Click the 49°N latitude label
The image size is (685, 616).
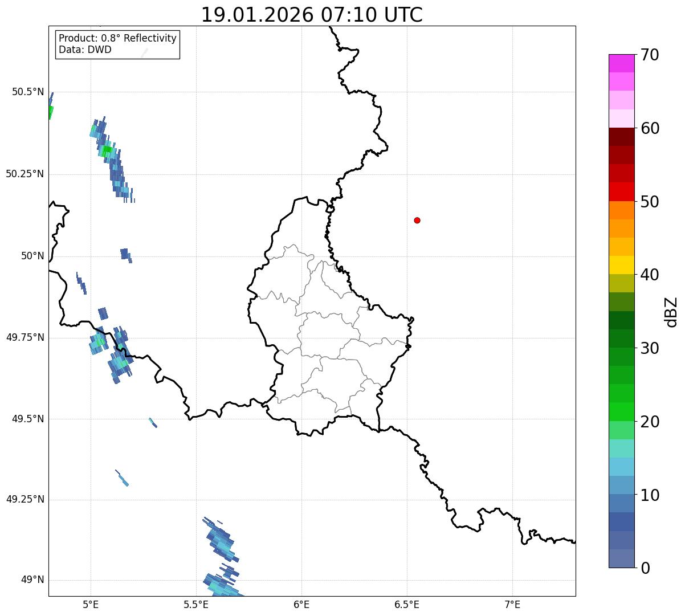[32, 580]
